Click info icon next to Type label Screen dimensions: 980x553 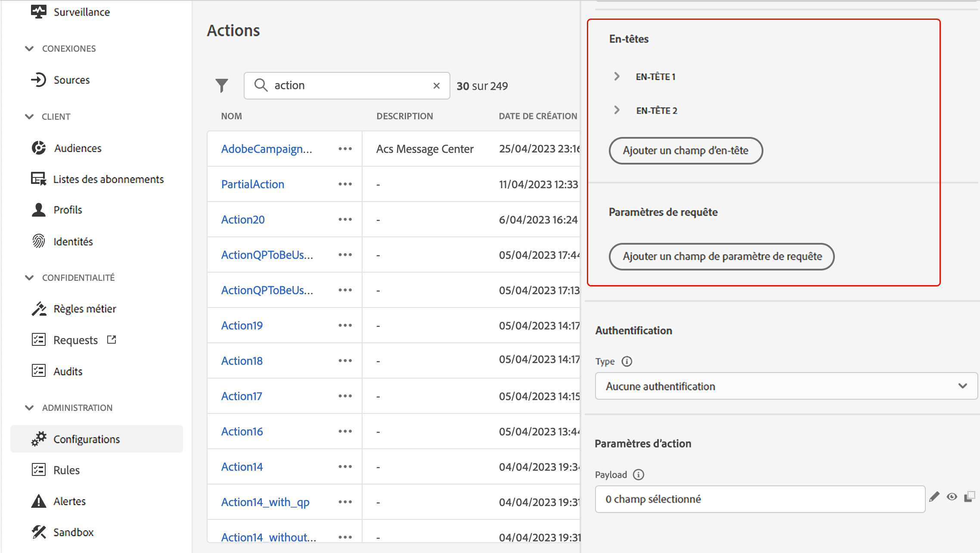pos(627,361)
